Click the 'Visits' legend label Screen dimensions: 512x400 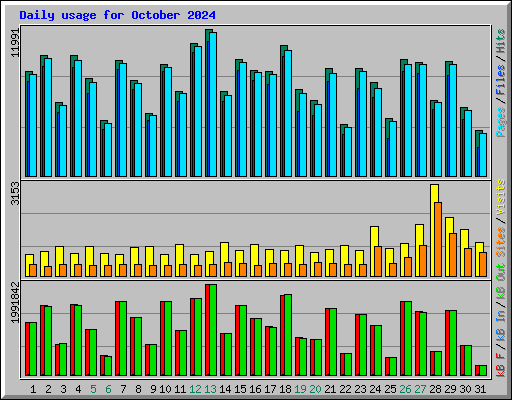tap(501, 197)
